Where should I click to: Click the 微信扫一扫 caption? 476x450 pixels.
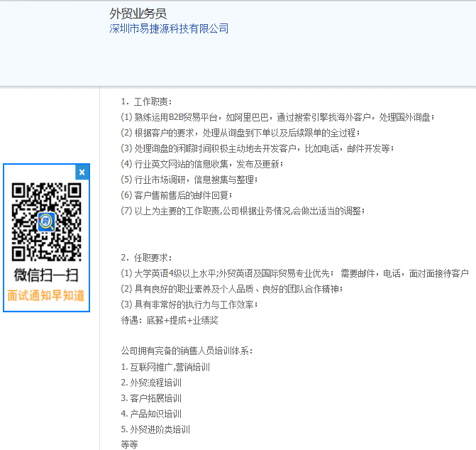(x=46, y=275)
